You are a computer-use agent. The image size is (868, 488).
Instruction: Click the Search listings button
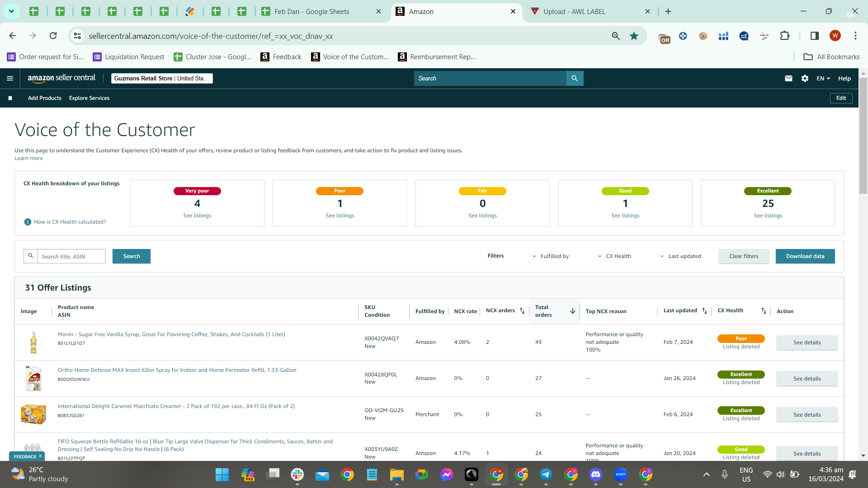pyautogui.click(x=132, y=256)
